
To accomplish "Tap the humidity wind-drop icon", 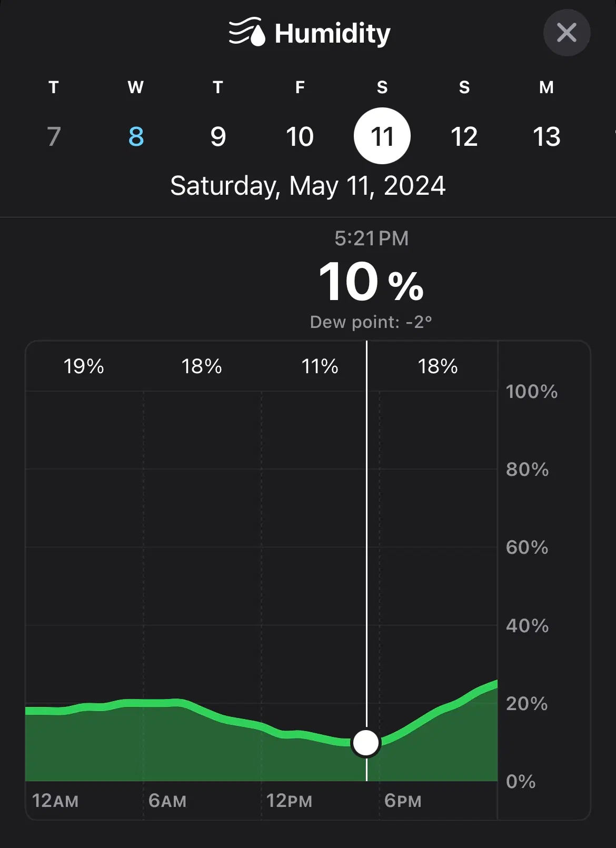I will [247, 33].
